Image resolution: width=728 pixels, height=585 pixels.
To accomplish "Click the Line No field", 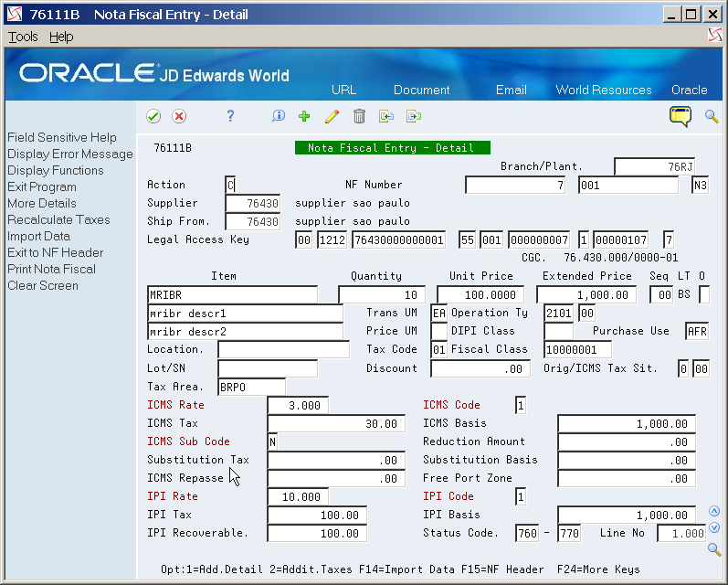I will 681,534.
